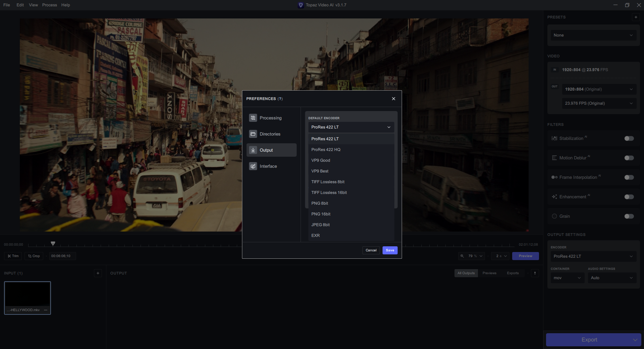
Task: Open the Edit menu
Action: pos(20,5)
